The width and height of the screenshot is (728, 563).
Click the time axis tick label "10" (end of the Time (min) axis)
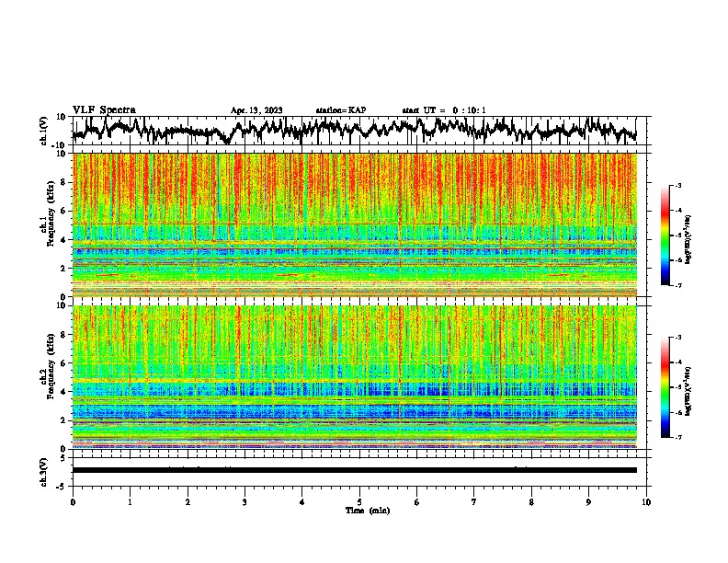[646, 502]
